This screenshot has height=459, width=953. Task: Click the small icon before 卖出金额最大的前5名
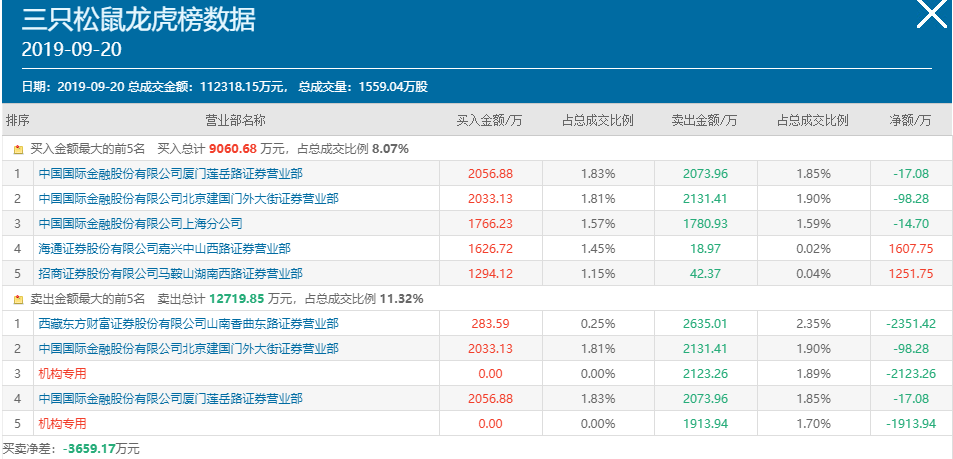tap(19, 299)
